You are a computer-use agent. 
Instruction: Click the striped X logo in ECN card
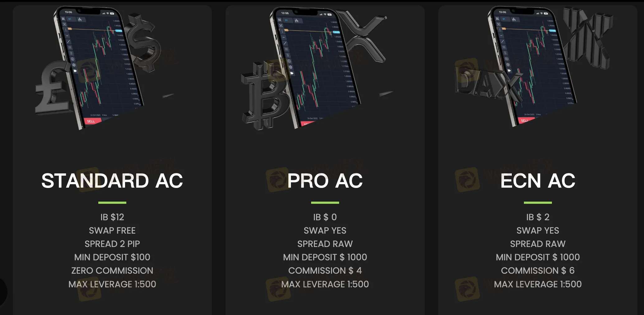pyautogui.click(x=586, y=38)
